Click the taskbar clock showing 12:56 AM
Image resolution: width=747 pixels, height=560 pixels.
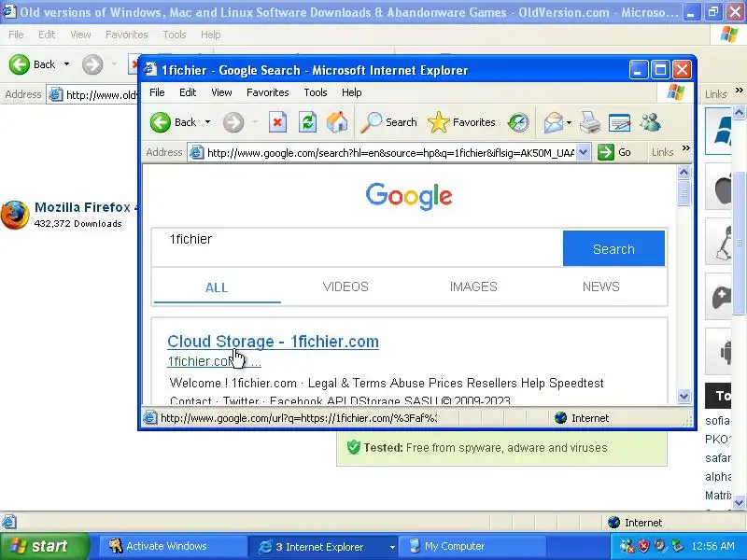(x=712, y=546)
